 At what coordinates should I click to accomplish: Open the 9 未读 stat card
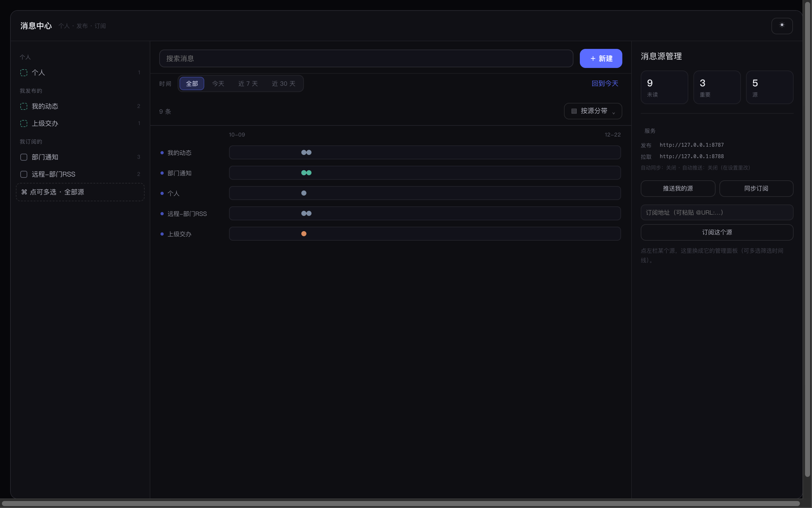tap(665, 87)
